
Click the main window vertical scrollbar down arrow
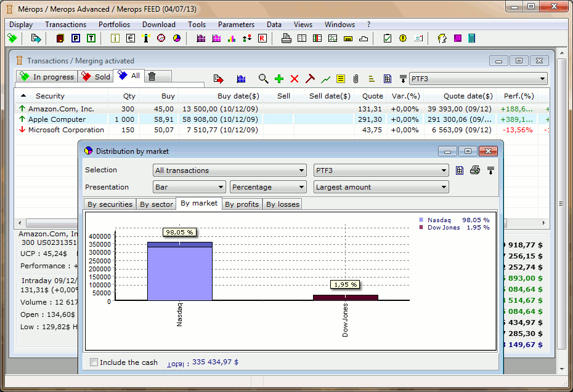tap(562, 369)
